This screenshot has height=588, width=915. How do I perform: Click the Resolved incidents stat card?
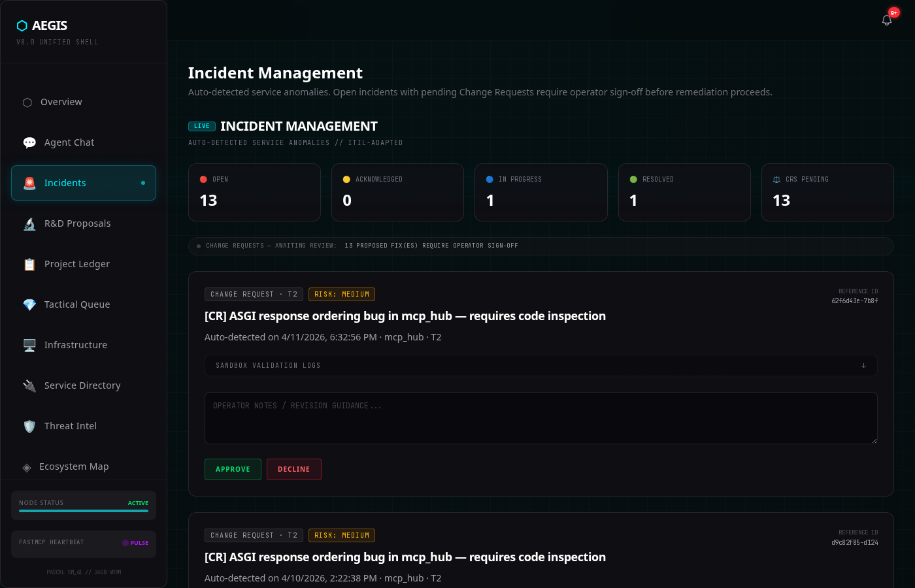(684, 192)
